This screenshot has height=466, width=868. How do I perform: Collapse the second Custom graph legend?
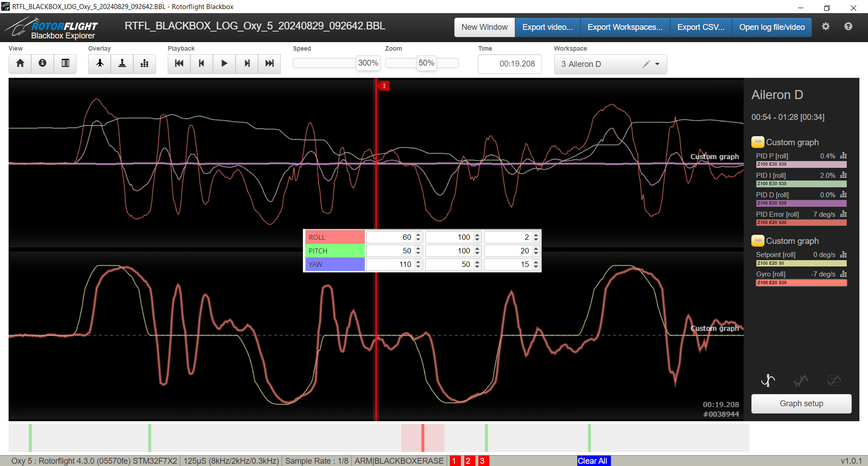point(758,241)
